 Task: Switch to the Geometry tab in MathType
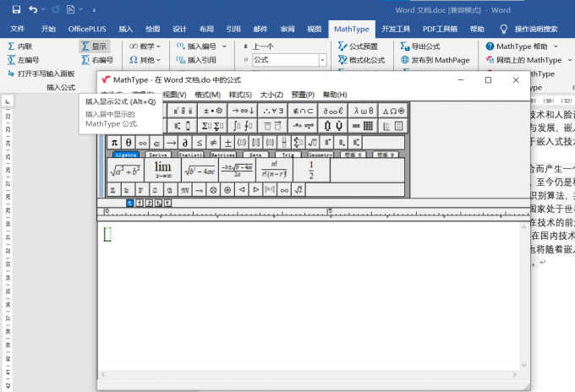point(320,155)
